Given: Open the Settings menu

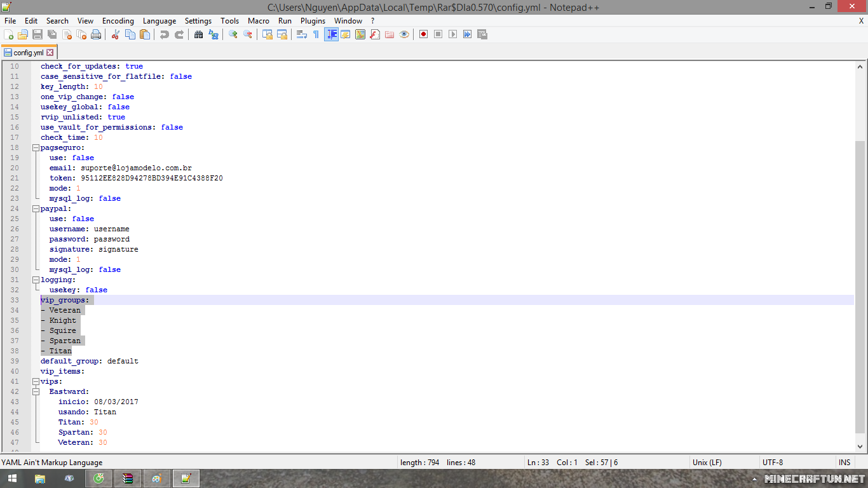Looking at the screenshot, I should tap(198, 21).
